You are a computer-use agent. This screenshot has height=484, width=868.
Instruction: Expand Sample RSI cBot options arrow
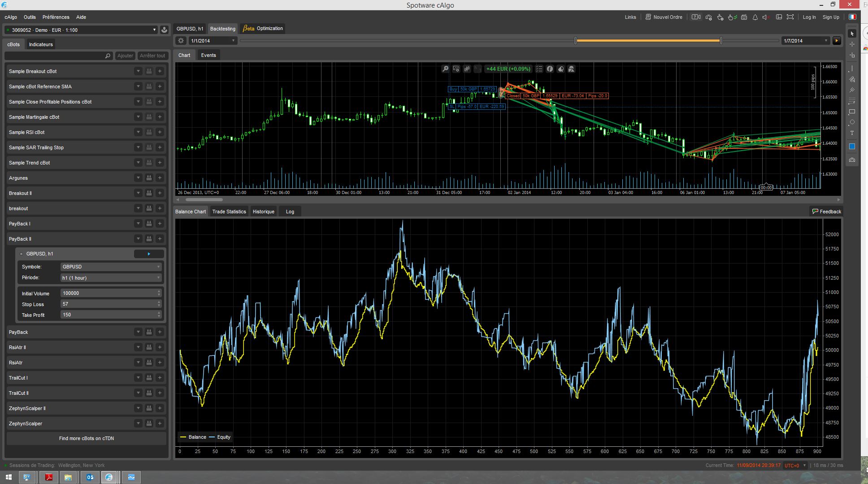pyautogui.click(x=138, y=132)
